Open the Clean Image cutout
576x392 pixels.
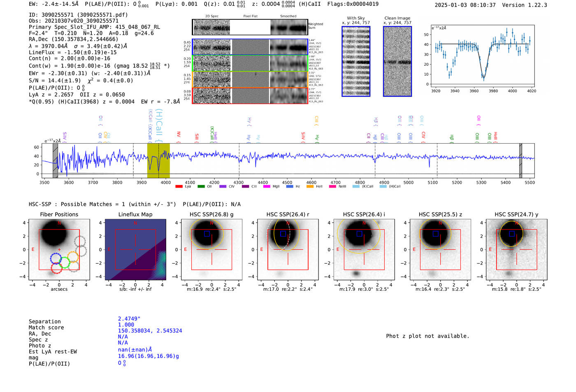pyautogui.click(x=397, y=61)
